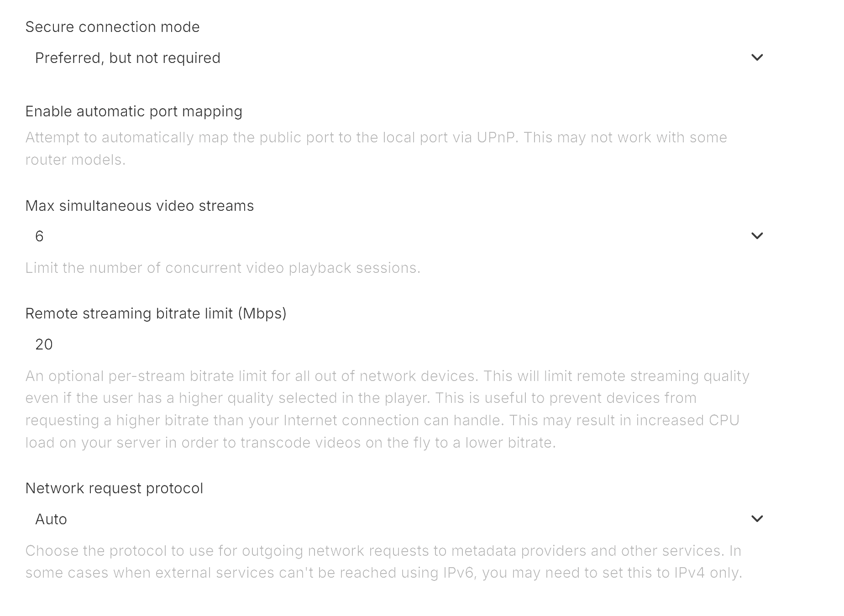The width and height of the screenshot is (844, 616).
Task: Click the Network request protocol label
Action: [x=114, y=488]
